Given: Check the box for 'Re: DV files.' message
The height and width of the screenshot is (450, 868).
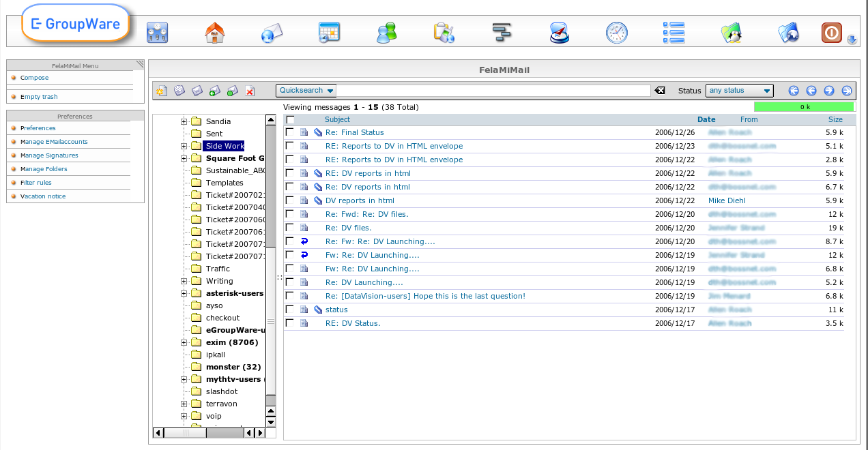Looking at the screenshot, I should coord(290,228).
